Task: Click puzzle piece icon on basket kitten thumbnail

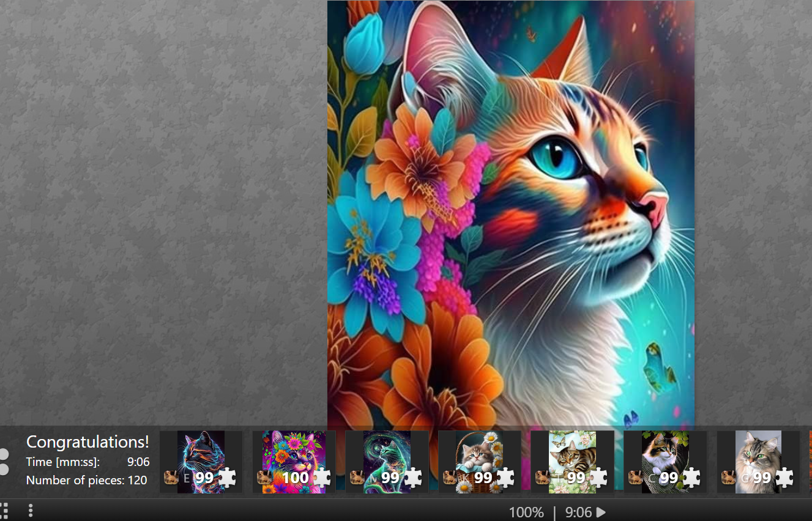Action: point(505,478)
